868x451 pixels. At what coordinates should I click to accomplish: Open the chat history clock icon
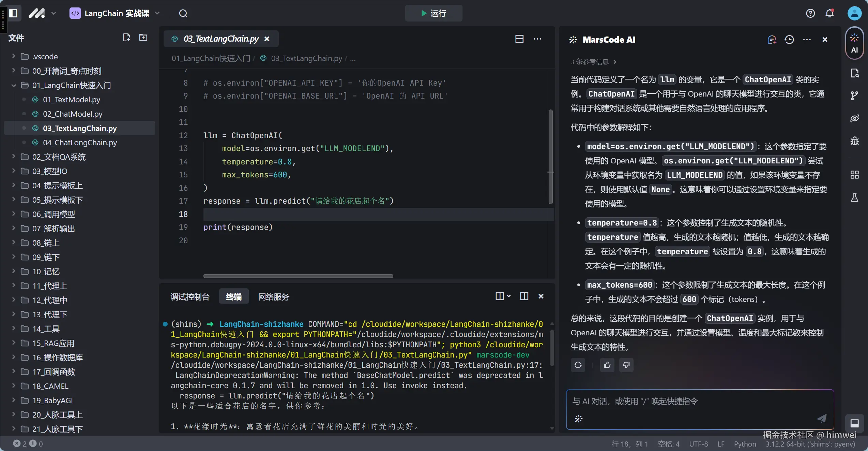[x=789, y=40]
